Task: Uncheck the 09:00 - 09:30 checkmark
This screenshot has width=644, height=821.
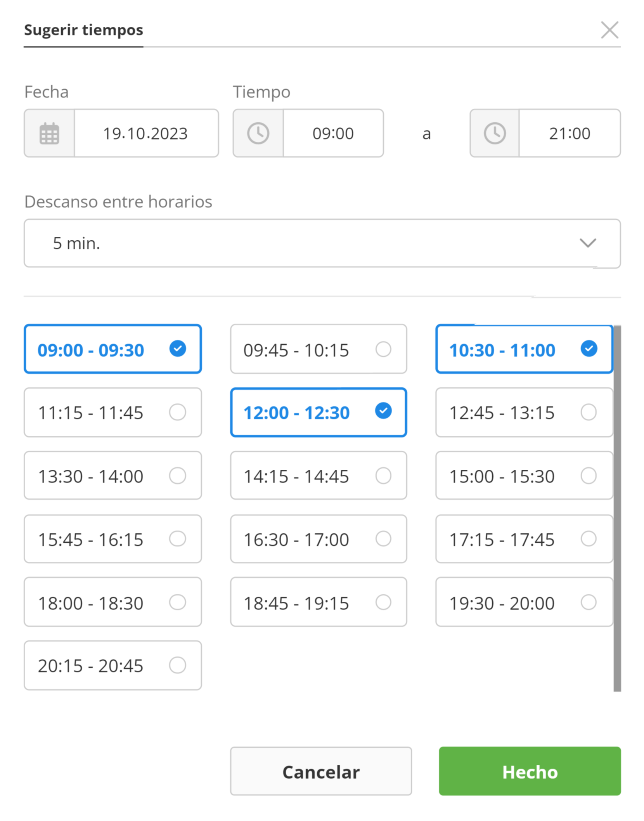Action: click(x=178, y=349)
